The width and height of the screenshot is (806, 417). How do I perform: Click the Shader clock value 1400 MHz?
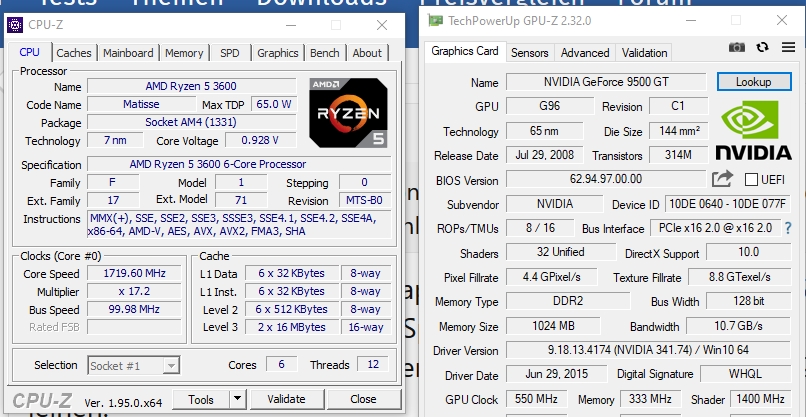point(760,399)
